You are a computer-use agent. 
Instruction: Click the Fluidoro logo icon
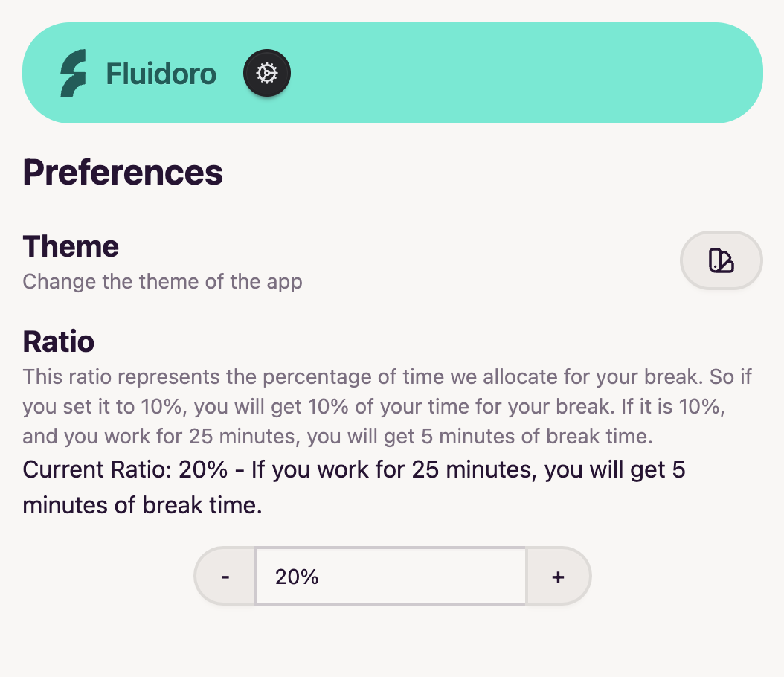(73, 73)
